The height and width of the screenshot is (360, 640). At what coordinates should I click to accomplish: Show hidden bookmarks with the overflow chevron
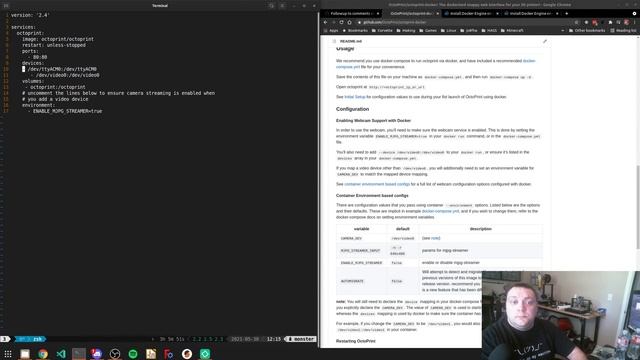563,31
